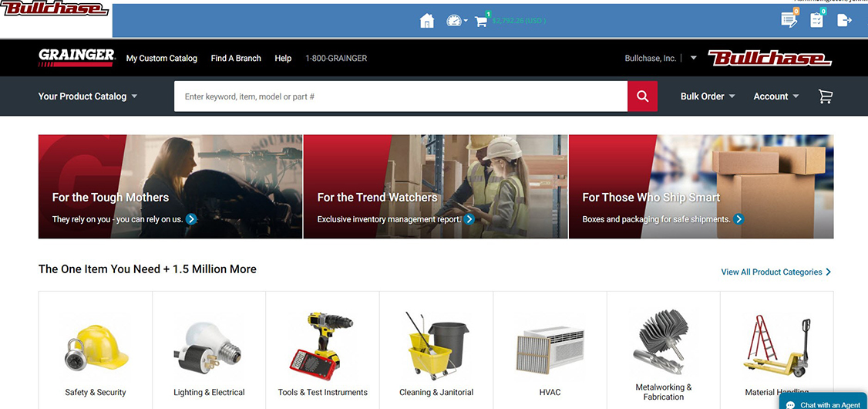Screen dimensions: 868x409
Task: Select the Metalworking & Fabrication image
Action: 663,342
